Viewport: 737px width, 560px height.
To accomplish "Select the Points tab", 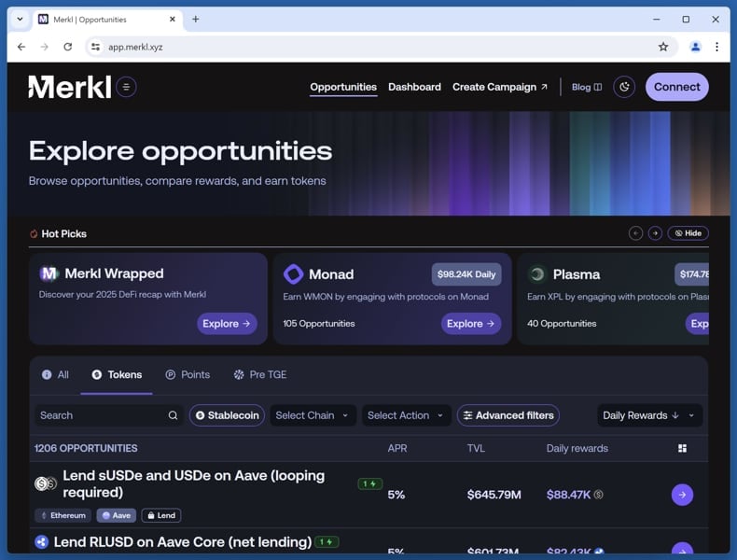I will tap(188, 375).
